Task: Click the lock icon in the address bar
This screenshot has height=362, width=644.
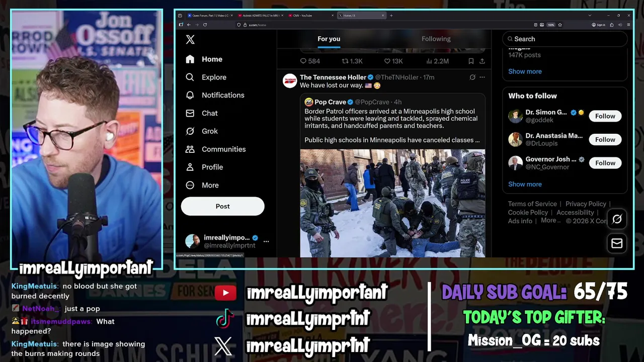Action: tap(245, 25)
